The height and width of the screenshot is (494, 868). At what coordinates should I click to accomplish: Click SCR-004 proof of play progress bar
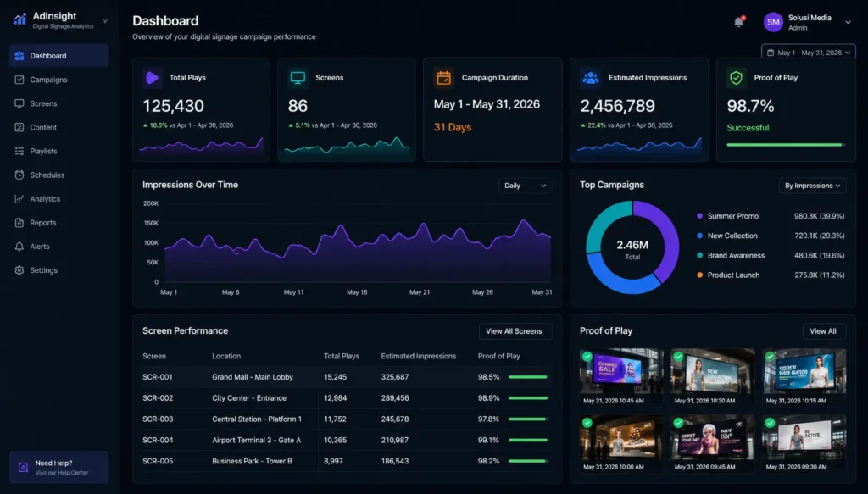point(529,441)
